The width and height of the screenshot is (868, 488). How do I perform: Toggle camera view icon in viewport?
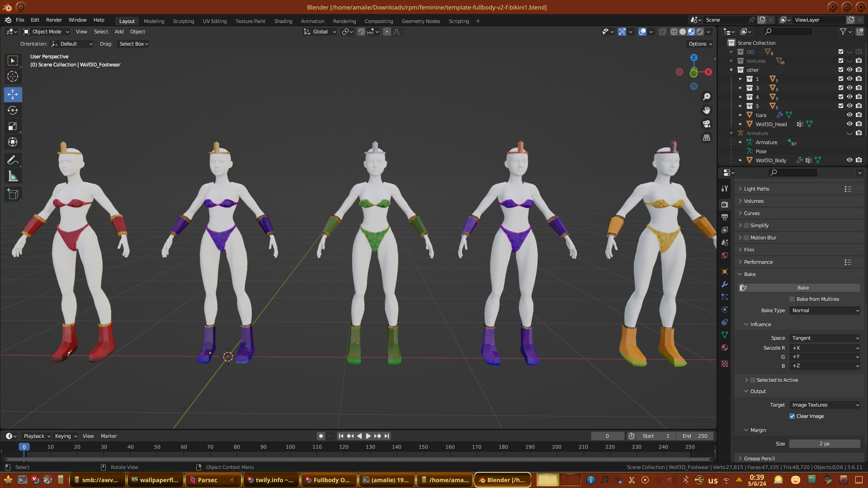click(707, 124)
